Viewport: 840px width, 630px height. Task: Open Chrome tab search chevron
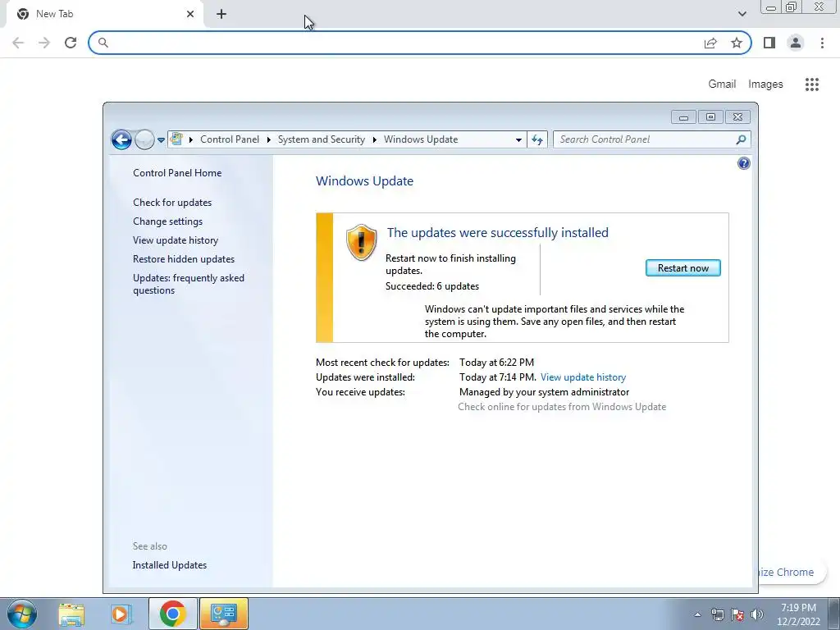tap(742, 14)
